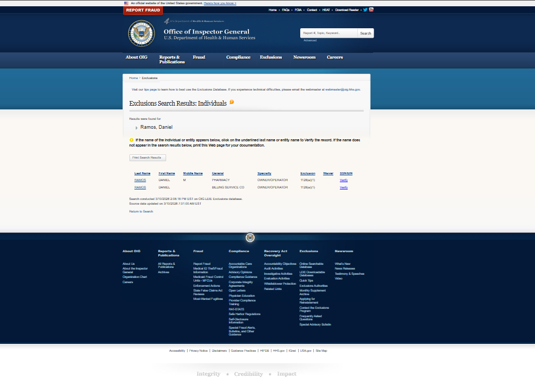Sort the table by Last Name
The width and height of the screenshot is (535, 392).
click(142, 173)
